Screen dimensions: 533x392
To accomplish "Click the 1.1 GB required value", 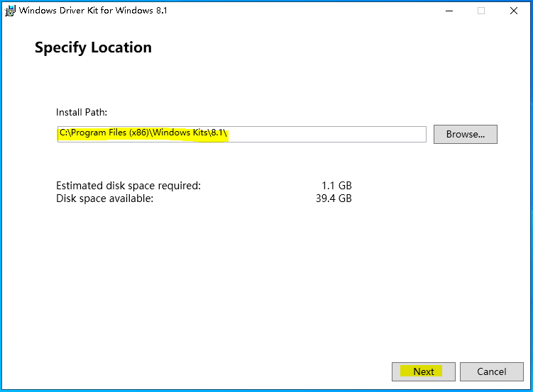I will (336, 186).
